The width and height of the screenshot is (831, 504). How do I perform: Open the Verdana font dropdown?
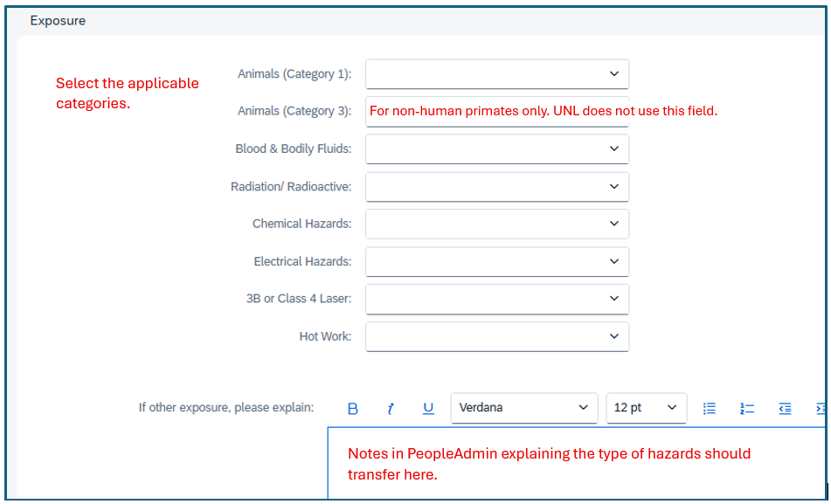click(524, 408)
